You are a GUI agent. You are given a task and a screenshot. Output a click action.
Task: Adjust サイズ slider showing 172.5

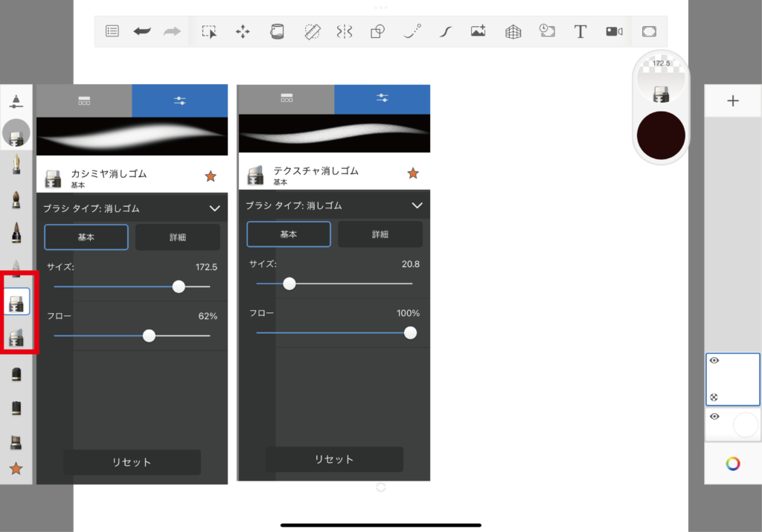[x=179, y=286]
